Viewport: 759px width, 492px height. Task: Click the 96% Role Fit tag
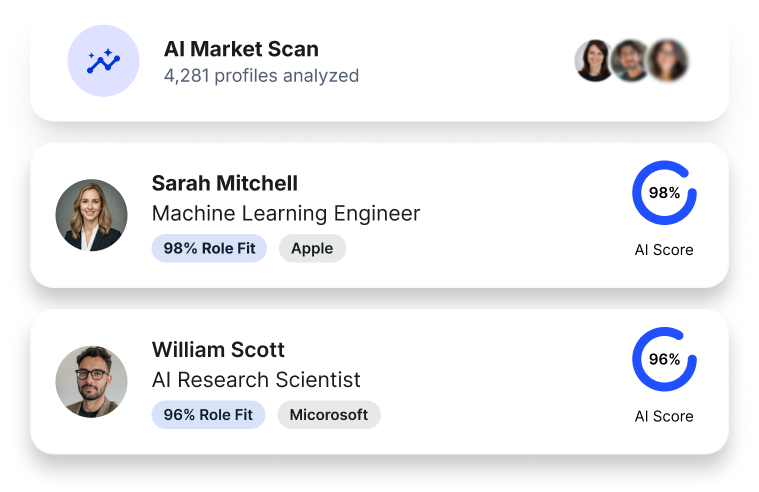(208, 415)
